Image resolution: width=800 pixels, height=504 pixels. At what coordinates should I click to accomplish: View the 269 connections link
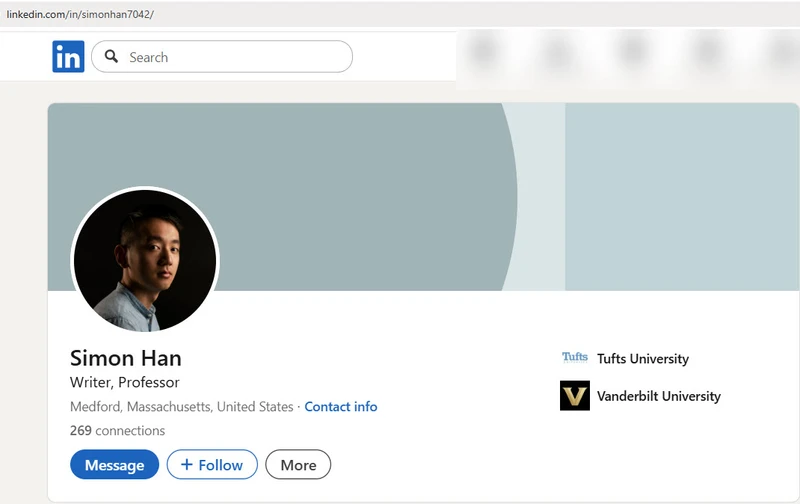[x=117, y=431]
